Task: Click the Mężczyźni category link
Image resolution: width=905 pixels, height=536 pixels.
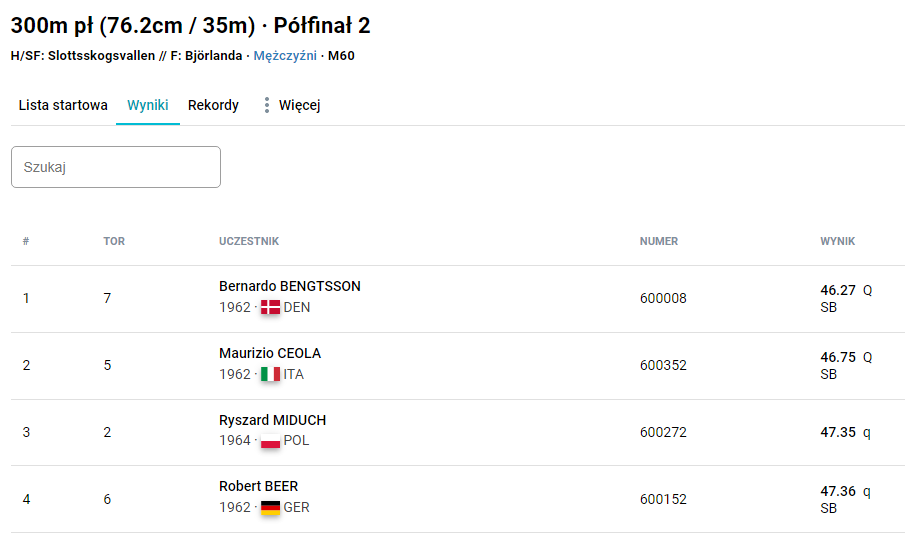Action: point(284,56)
